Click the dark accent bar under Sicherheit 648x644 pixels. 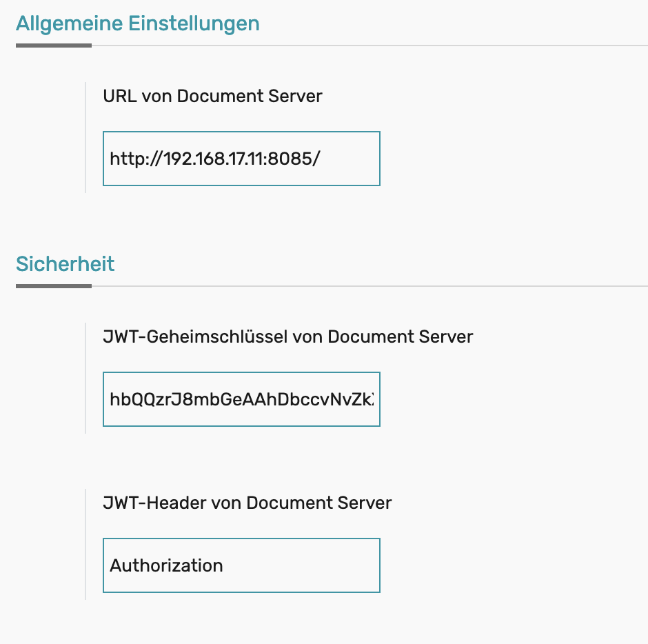pyautogui.click(x=54, y=286)
